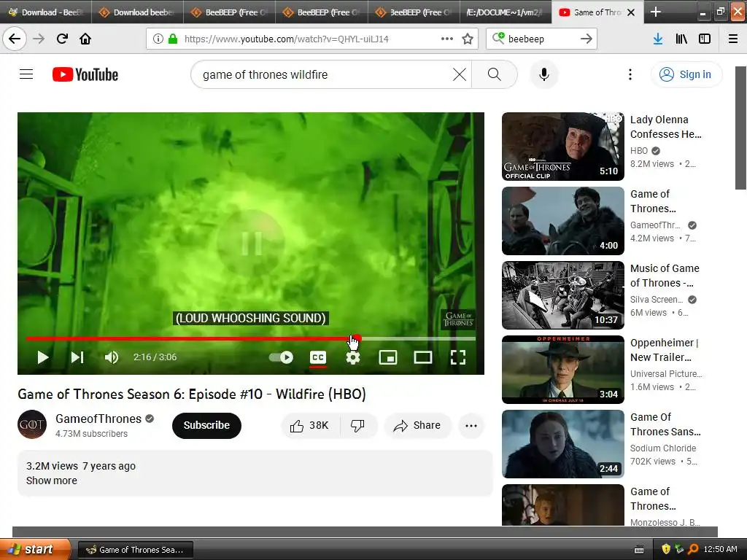This screenshot has width=747, height=560.
Task: Mute the video volume
Action: 112,357
